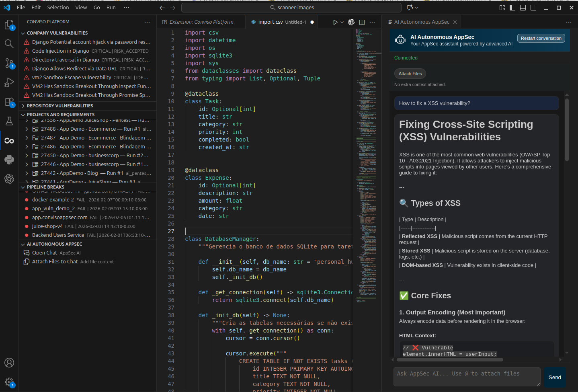Screen dimensions: 578x392
Task: Click the code minimap
Action: pyautogui.click(x=366, y=165)
